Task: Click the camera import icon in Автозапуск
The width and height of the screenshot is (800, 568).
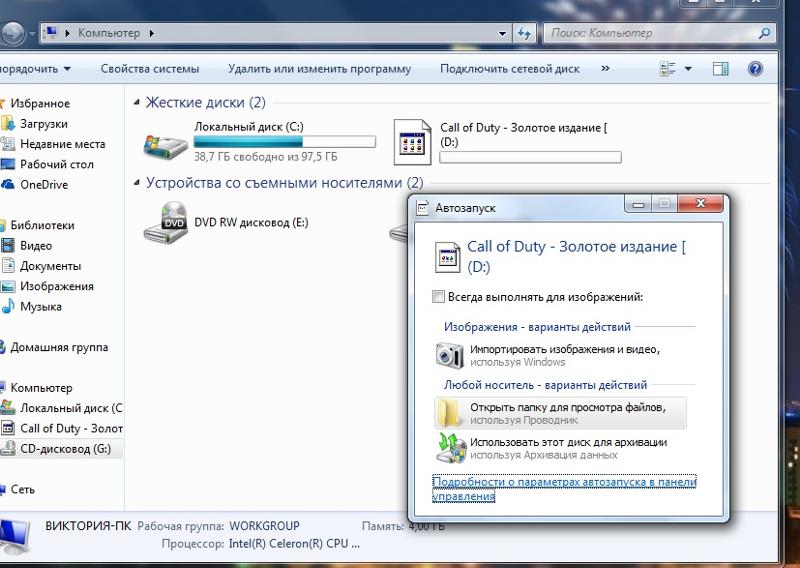Action: 449,355
